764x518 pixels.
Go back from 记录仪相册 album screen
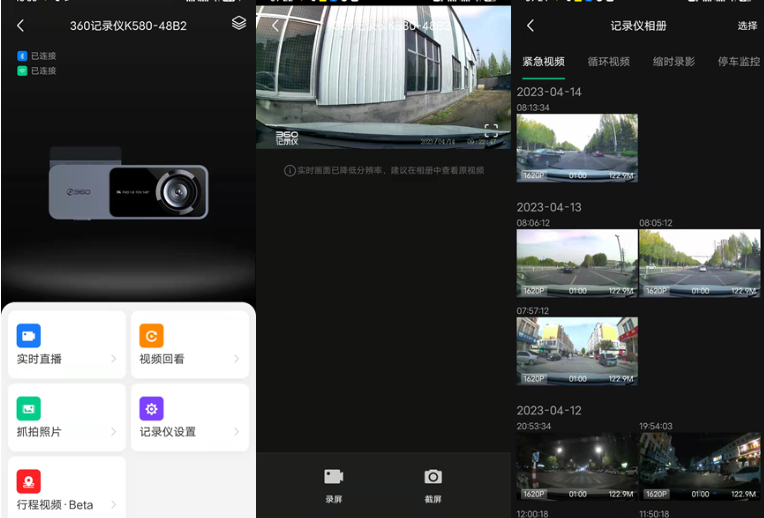pos(531,25)
